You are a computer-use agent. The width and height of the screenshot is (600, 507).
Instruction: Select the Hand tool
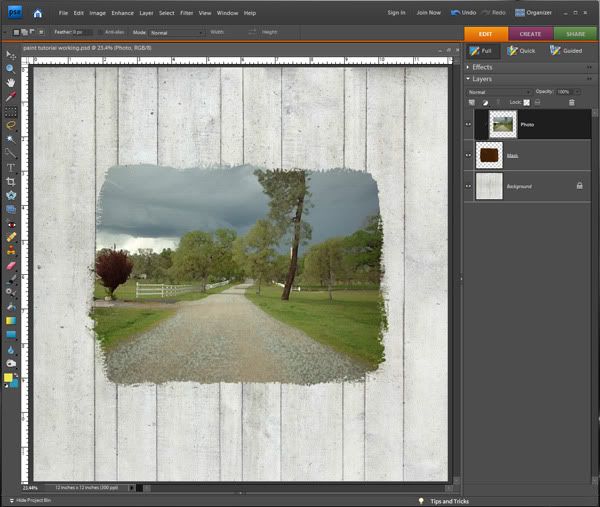pyautogui.click(x=11, y=82)
